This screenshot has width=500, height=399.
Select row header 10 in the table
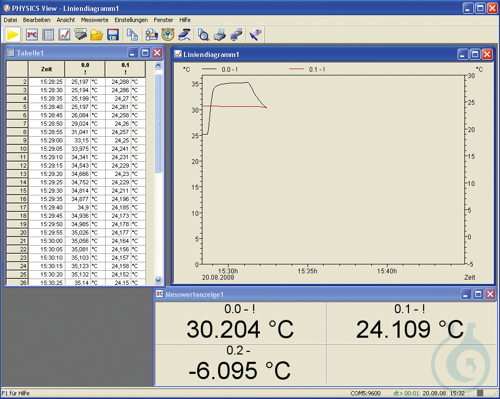click(17, 149)
